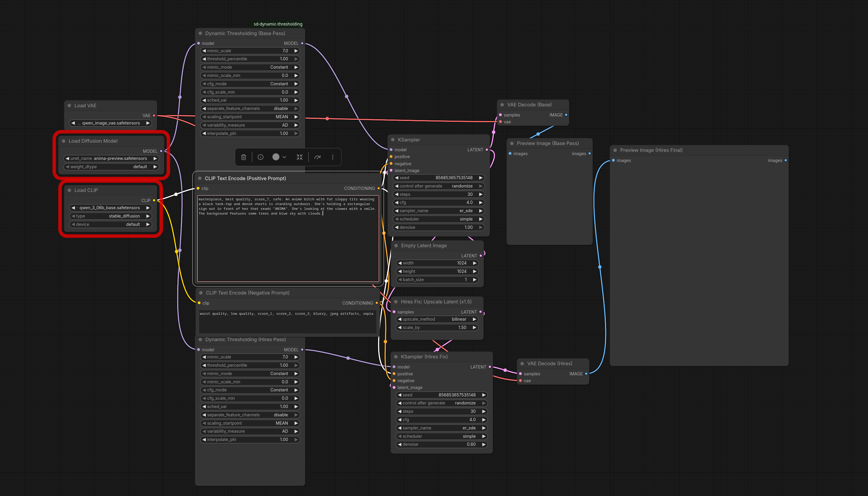The width and height of the screenshot is (868, 496).
Task: Delete the selected node using the trash icon
Action: click(x=243, y=157)
